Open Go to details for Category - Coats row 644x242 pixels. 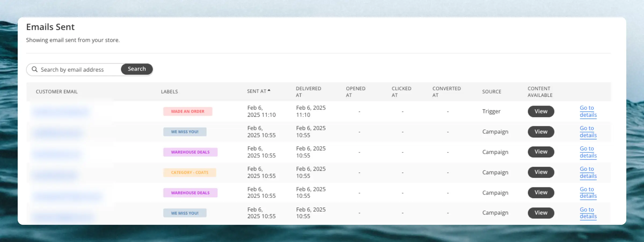click(588, 172)
